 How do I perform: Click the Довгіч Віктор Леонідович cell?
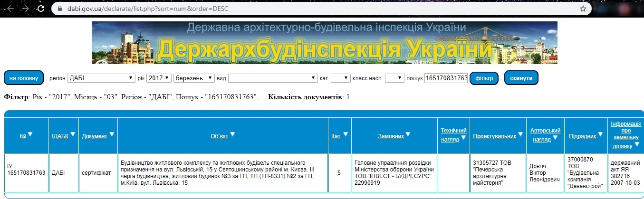click(x=545, y=173)
